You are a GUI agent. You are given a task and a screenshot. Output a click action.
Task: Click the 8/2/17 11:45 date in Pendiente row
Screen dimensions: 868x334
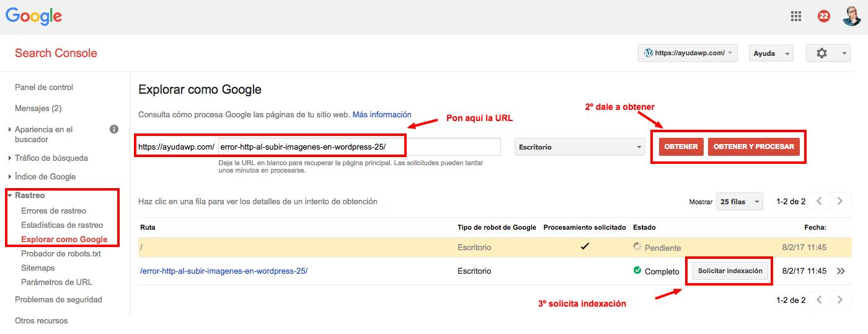tap(804, 247)
